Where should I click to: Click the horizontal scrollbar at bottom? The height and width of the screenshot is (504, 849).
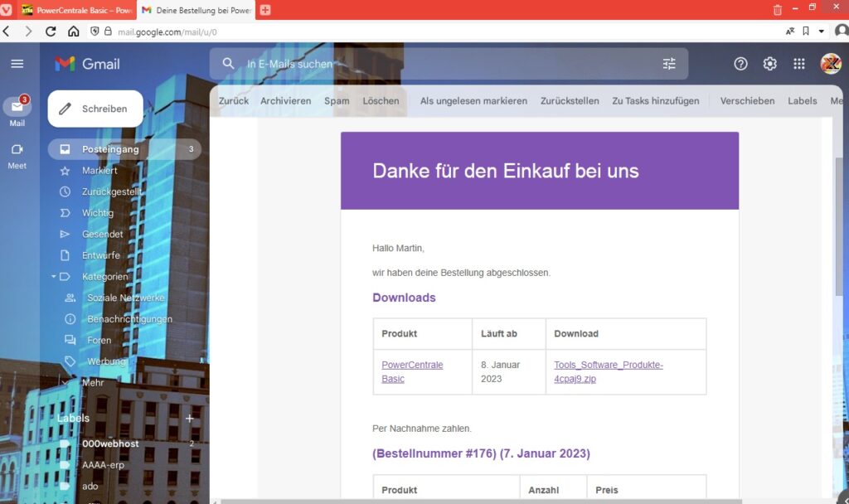click(481, 502)
